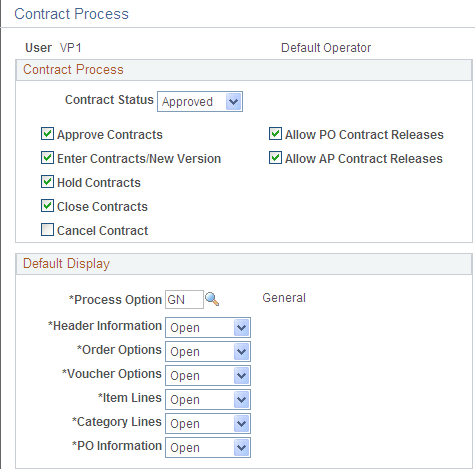
Task: Open the Item Lines dropdown
Action: [208, 400]
